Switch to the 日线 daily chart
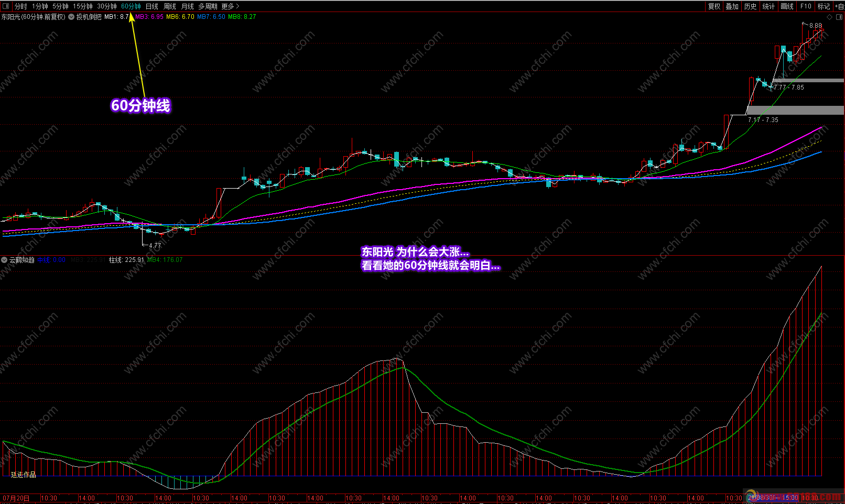The image size is (845, 504). pos(151,6)
